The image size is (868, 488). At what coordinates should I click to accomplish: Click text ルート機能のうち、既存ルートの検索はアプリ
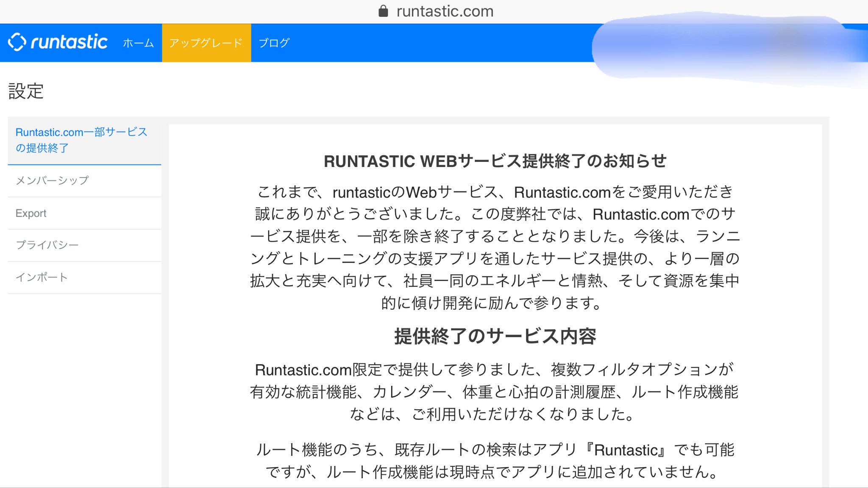click(416, 450)
